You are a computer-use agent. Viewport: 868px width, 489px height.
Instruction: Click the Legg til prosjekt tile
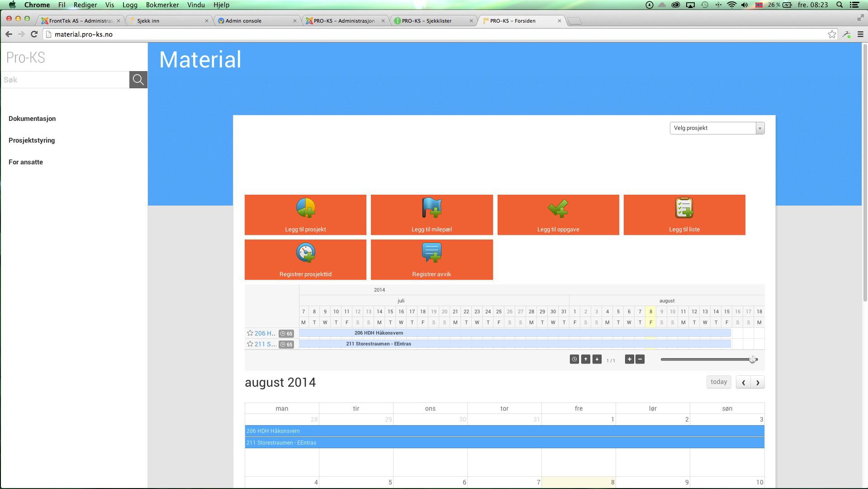click(305, 215)
